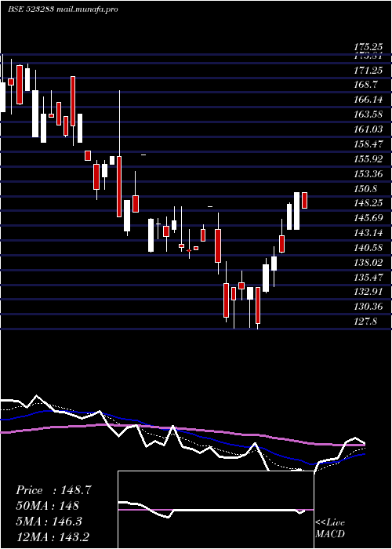The height and width of the screenshot is (549, 392).
Task: Click the 140.58 price axis label
Action: pos(368,249)
